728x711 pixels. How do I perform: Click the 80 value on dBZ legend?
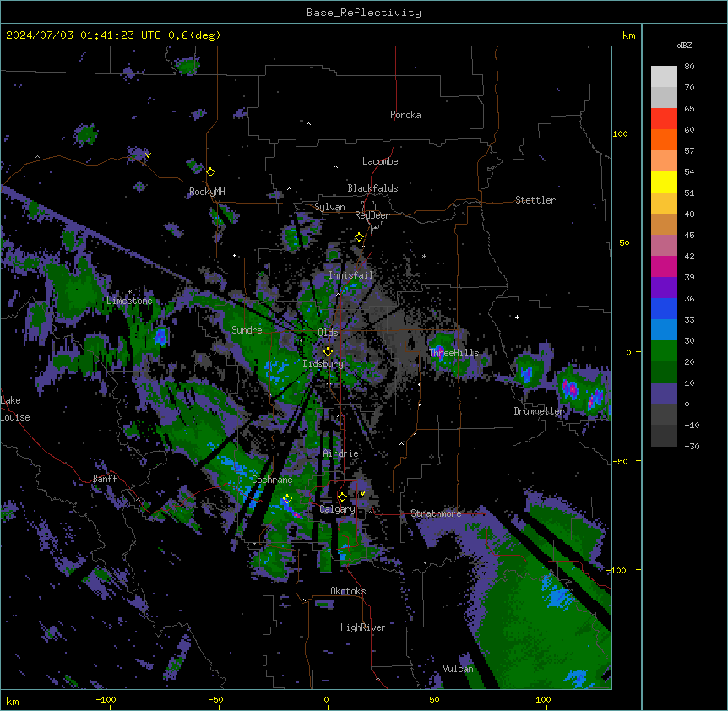(x=689, y=67)
